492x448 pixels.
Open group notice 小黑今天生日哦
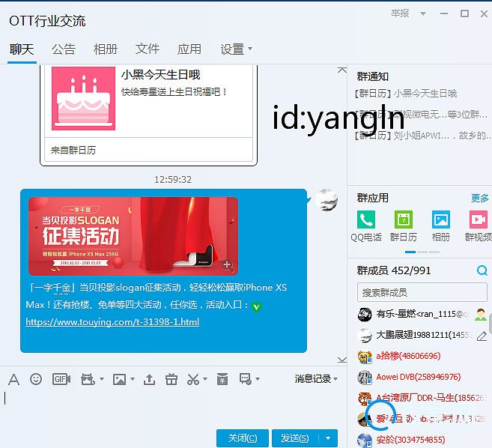[x=406, y=94]
